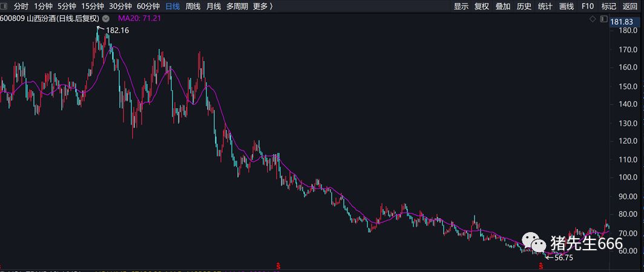644x272 pixels.
Task: Click the 110.0 axis value
Action: (628, 160)
